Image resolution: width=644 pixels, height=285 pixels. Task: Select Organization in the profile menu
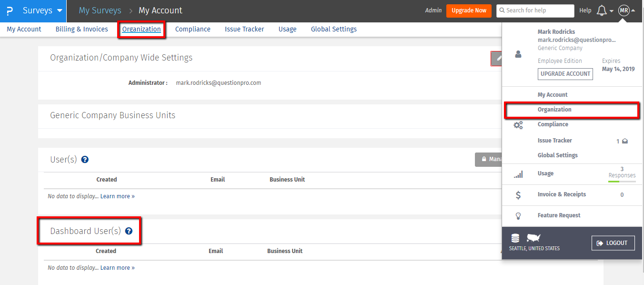554,110
